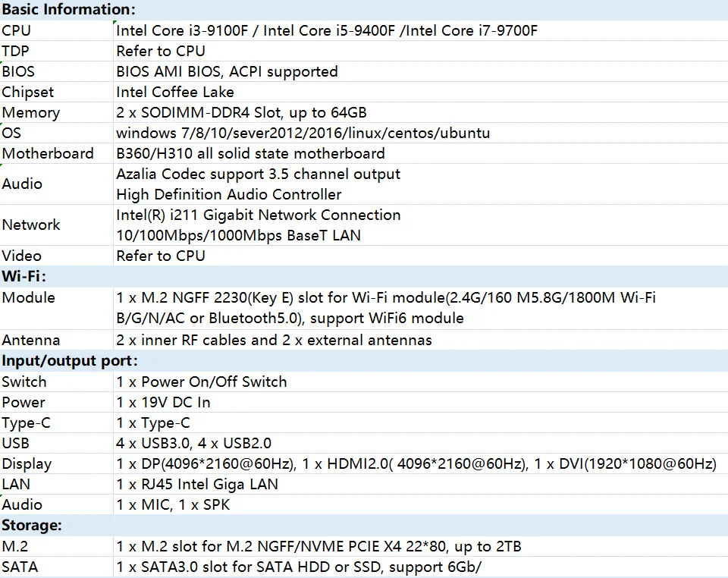728x578 pixels.
Task: Select '10/100Mbps/1000Mbps BaseT LAN' line
Action: [x=239, y=235]
